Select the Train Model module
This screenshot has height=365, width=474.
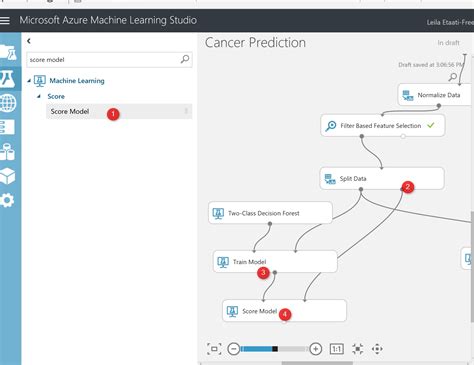click(x=275, y=262)
